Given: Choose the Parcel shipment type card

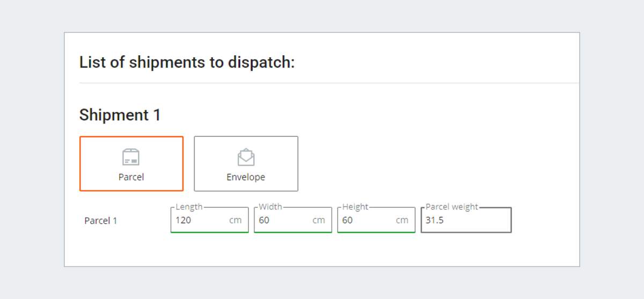Looking at the screenshot, I should 131,164.
